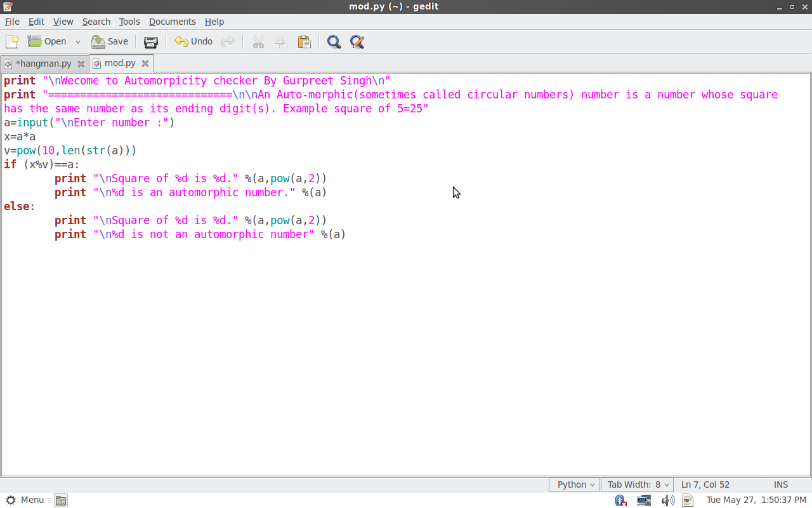812x508 pixels.
Task: Expand the recent files arrow beside Open
Action: [78, 42]
